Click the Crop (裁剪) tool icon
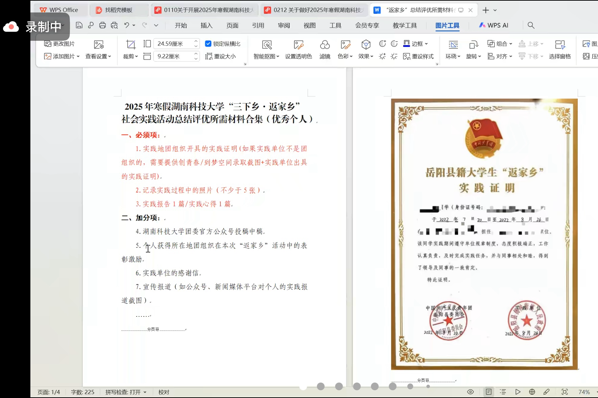598x398 pixels. (x=130, y=45)
